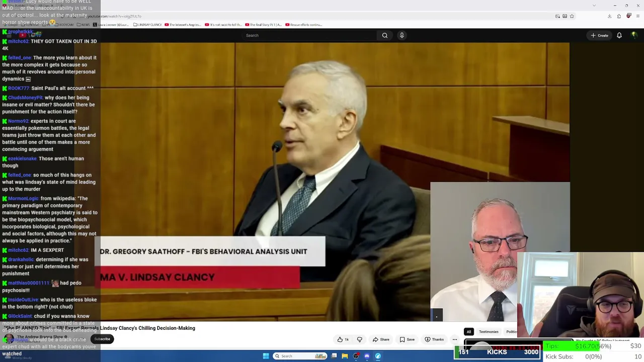Open YouTube notifications bell
The image size is (644, 362).
(619, 35)
